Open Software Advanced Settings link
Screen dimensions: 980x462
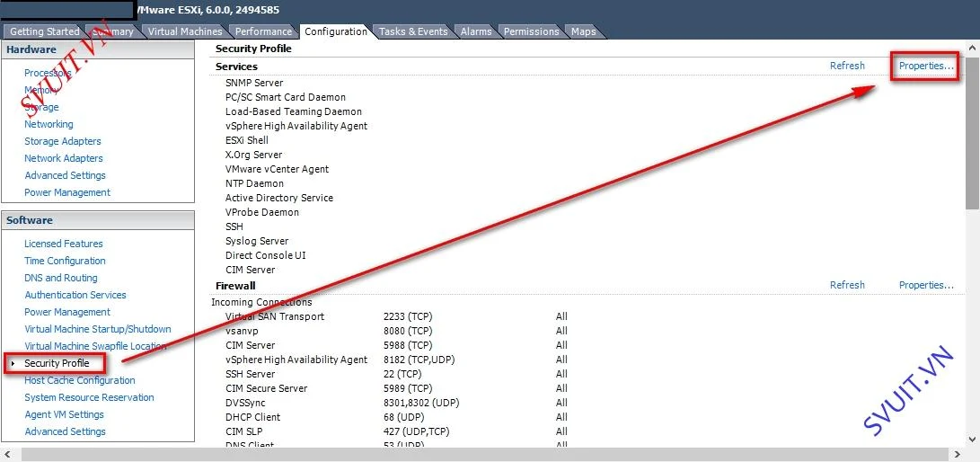[65, 431]
